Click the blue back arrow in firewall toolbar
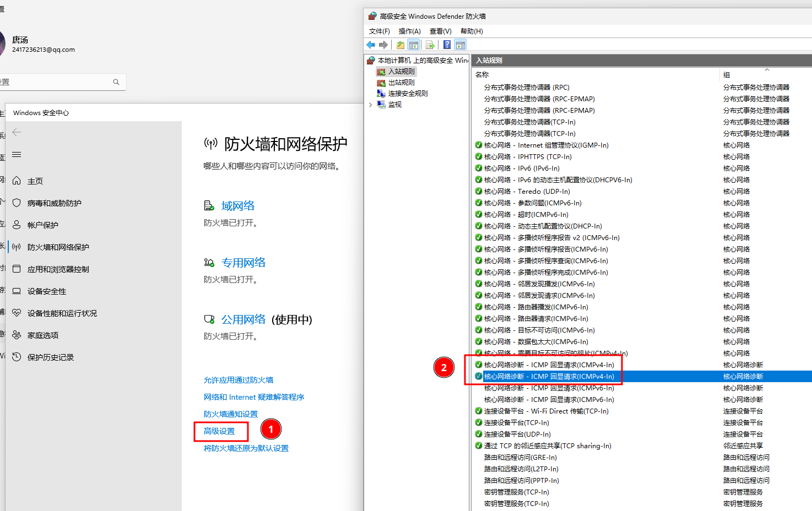812x511 pixels. tap(371, 45)
